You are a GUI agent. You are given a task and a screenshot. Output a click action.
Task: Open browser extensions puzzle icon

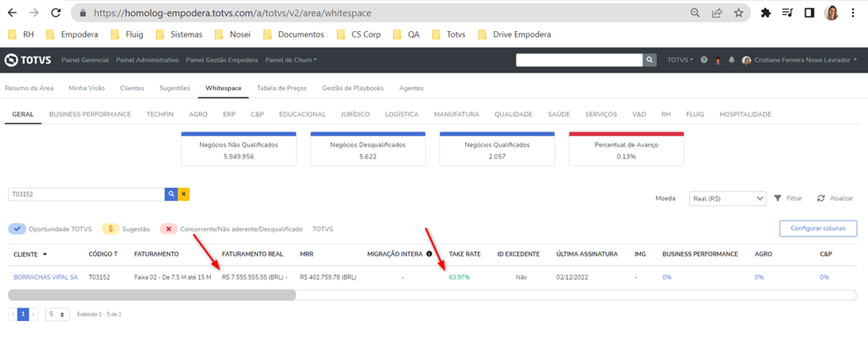pos(766,13)
